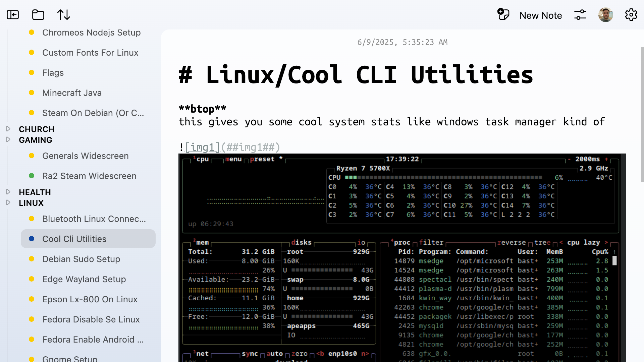644x362 pixels.
Task: Click the blue dot beside Cool Cli Utilities
Action: pos(32,239)
